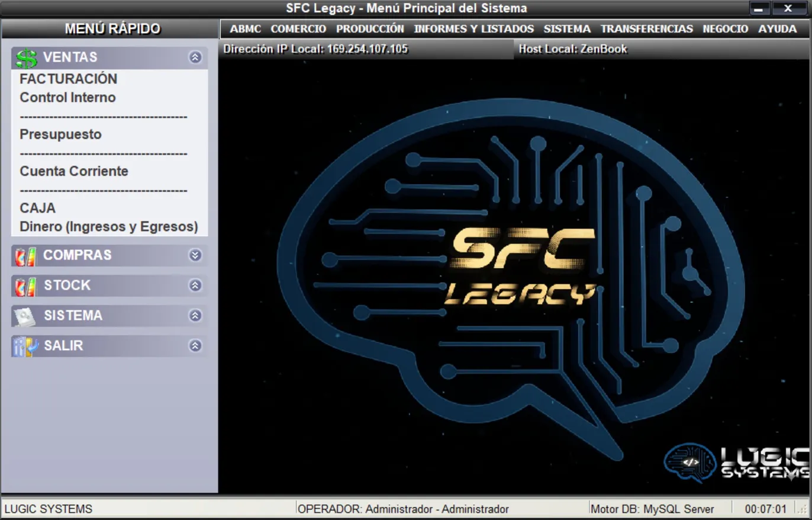This screenshot has width=812, height=520.
Task: Open the ABMC menu
Action: [x=245, y=28]
